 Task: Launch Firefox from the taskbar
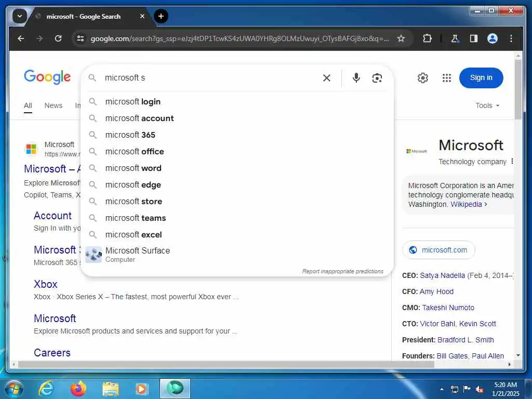[78, 389]
